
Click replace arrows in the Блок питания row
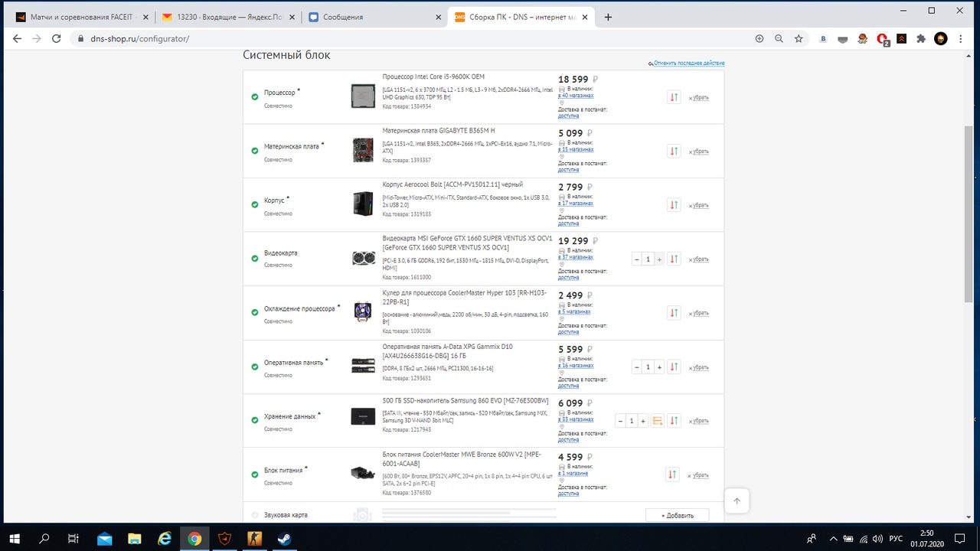(x=672, y=474)
